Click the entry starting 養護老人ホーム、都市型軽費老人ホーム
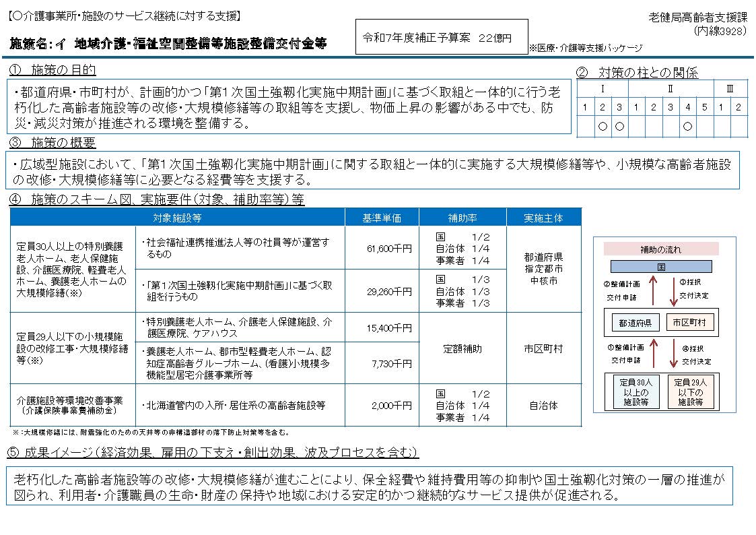The image size is (756, 535). (x=236, y=363)
